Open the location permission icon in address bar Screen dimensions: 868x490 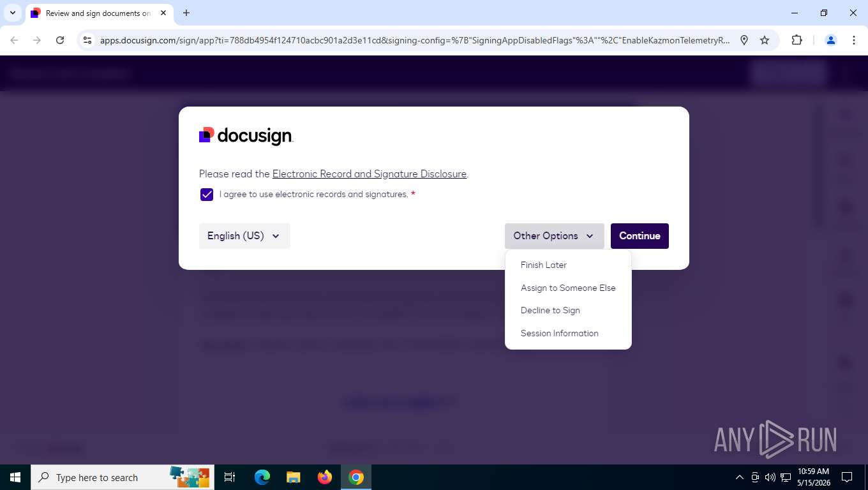click(744, 40)
